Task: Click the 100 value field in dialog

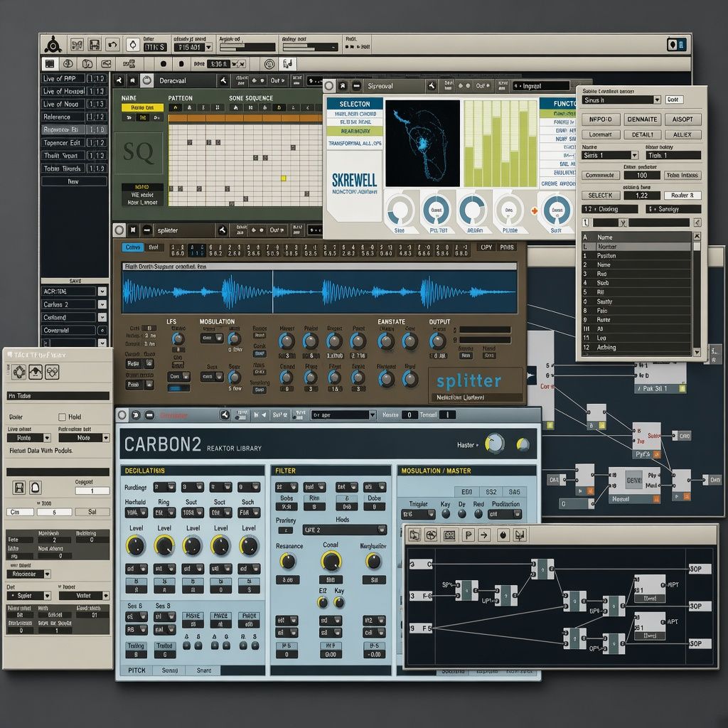Action: click(642, 176)
